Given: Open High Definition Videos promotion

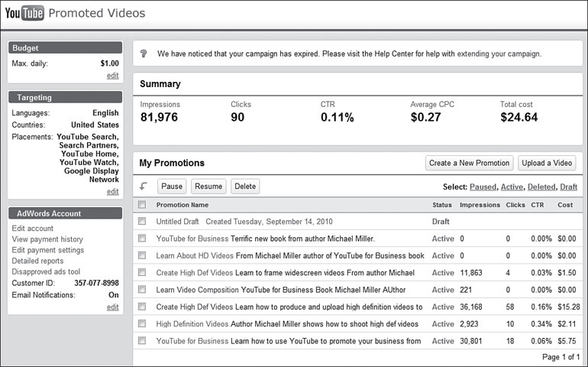Looking at the screenshot, I should (x=192, y=324).
